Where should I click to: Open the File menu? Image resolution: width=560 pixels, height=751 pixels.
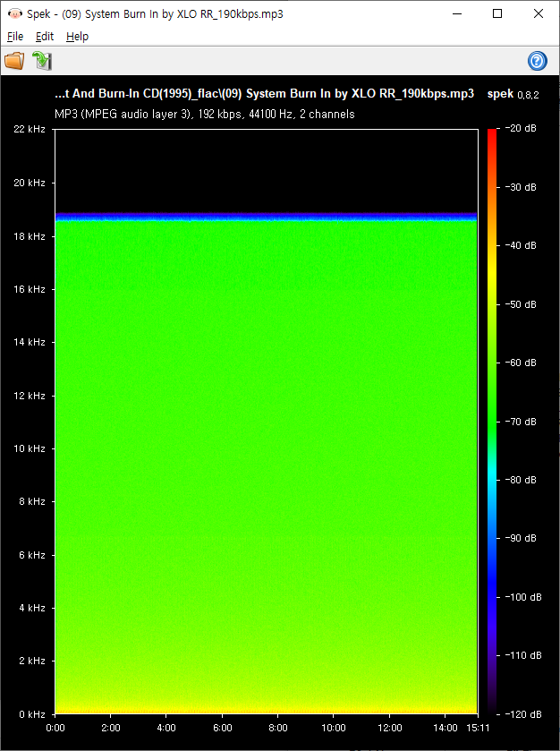15,37
